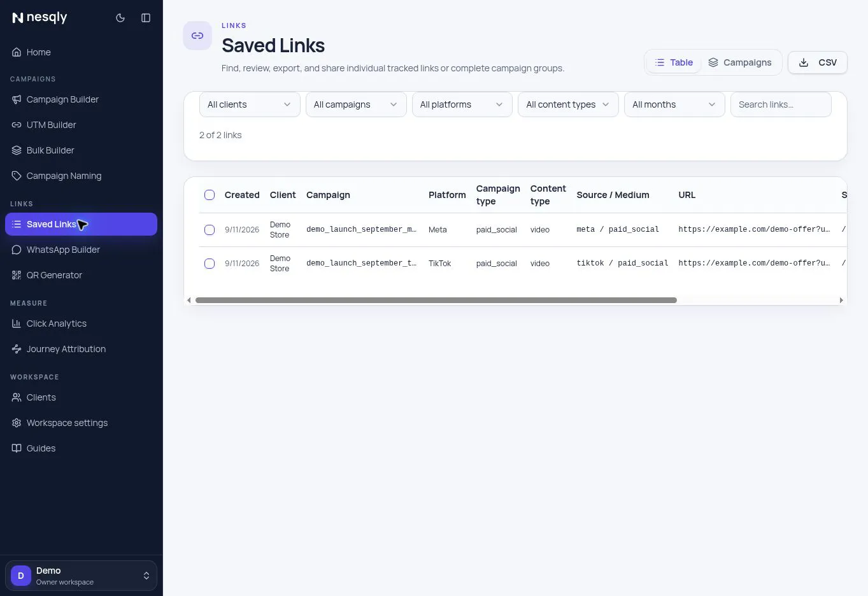Click the URL column header
868x596 pixels.
tap(687, 195)
